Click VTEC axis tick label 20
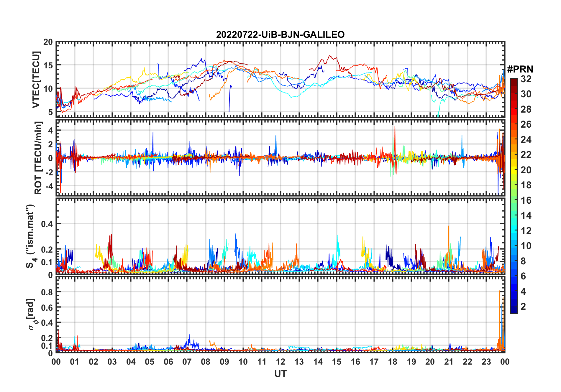This screenshot has height=392, width=561. (x=48, y=42)
